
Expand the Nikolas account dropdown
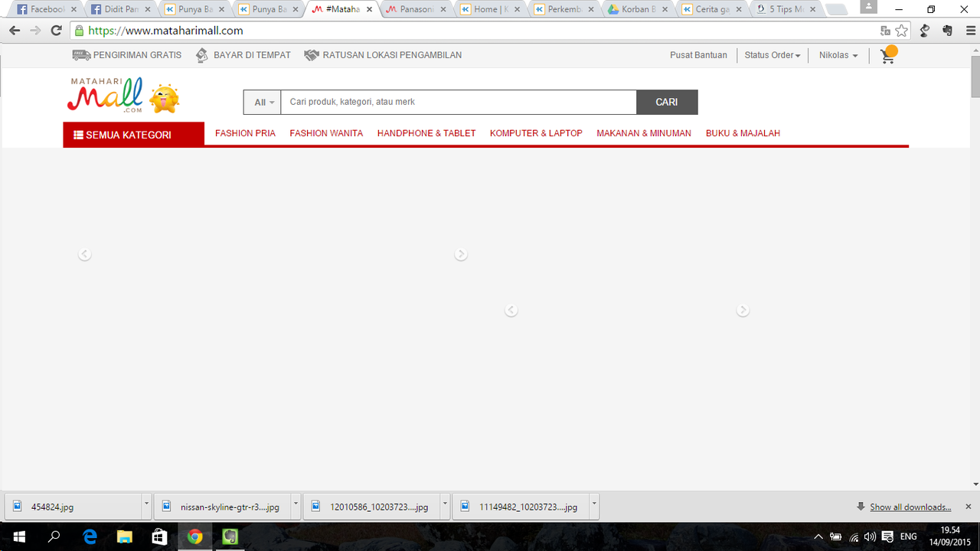pos(838,55)
